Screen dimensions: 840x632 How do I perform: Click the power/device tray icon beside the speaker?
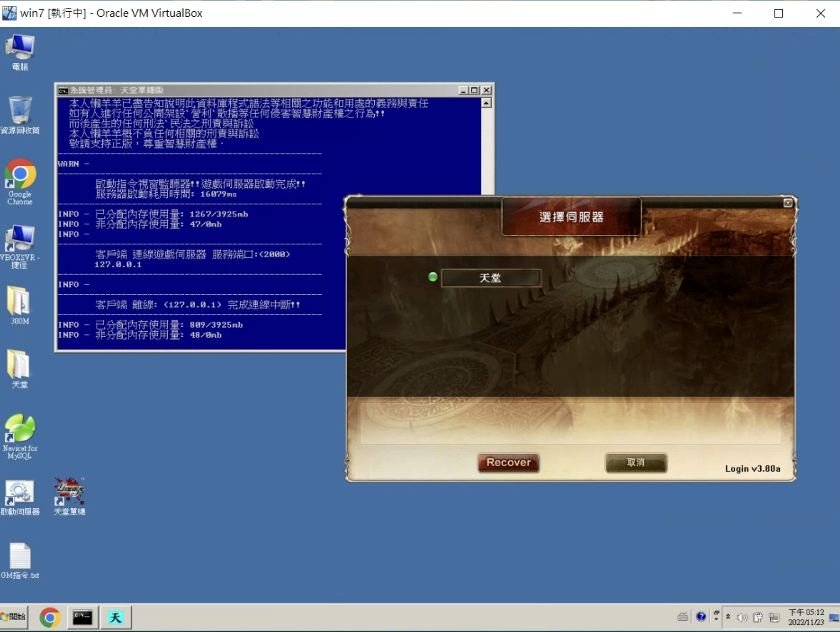pyautogui.click(x=758, y=618)
